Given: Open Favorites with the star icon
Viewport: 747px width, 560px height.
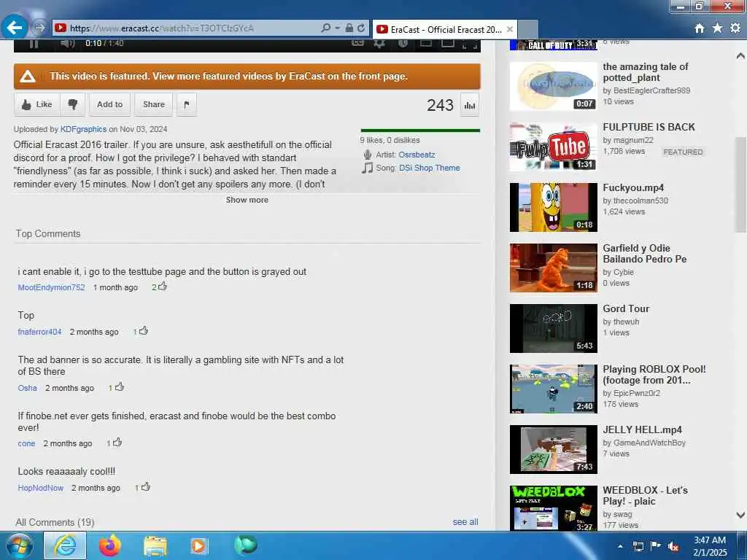Looking at the screenshot, I should pyautogui.click(x=717, y=28).
